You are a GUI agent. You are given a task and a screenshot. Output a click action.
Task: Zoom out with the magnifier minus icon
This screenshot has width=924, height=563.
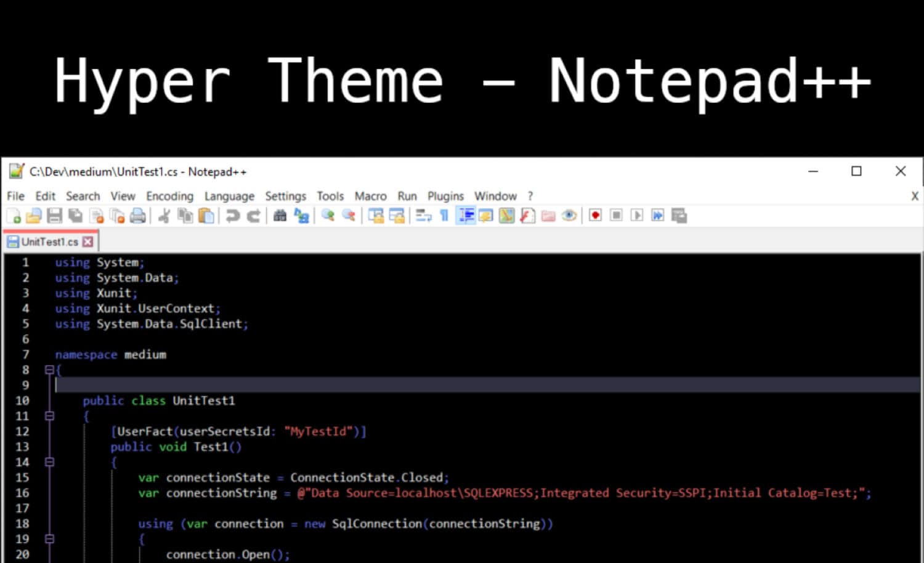click(349, 216)
